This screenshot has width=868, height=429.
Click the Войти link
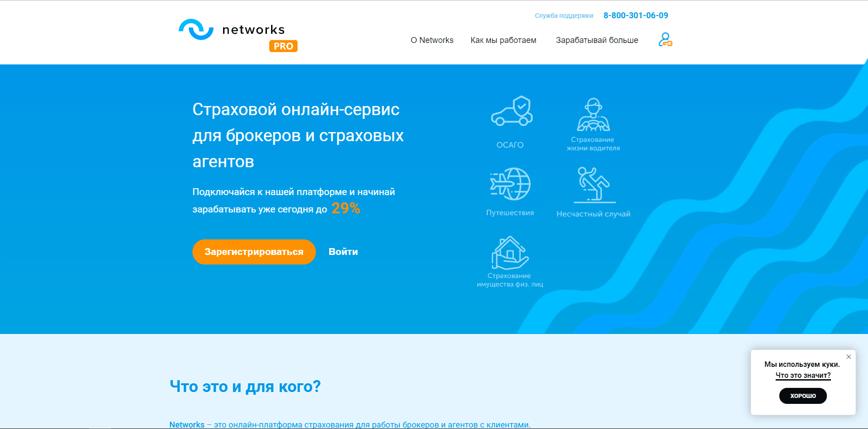343,251
